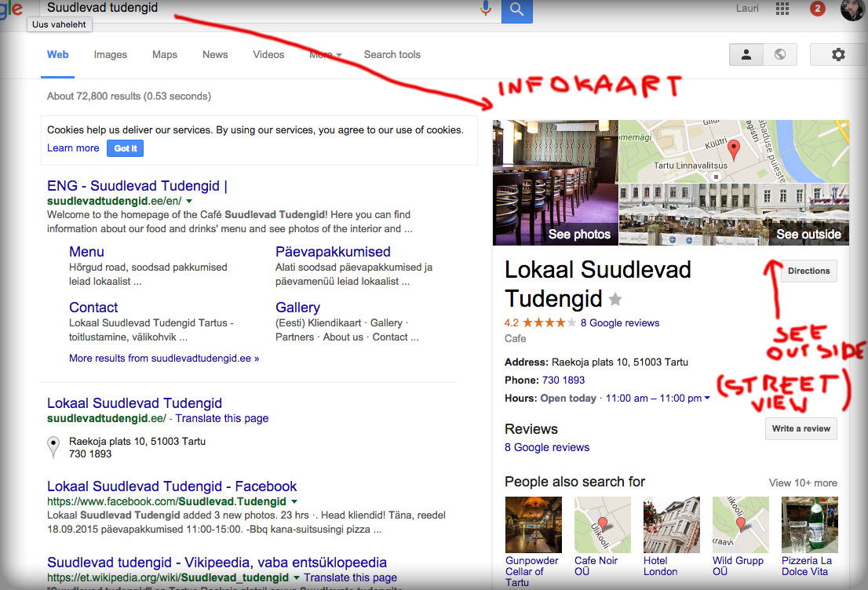Open the Google apps grid icon
The width and height of the screenshot is (868, 590).
coord(782,9)
